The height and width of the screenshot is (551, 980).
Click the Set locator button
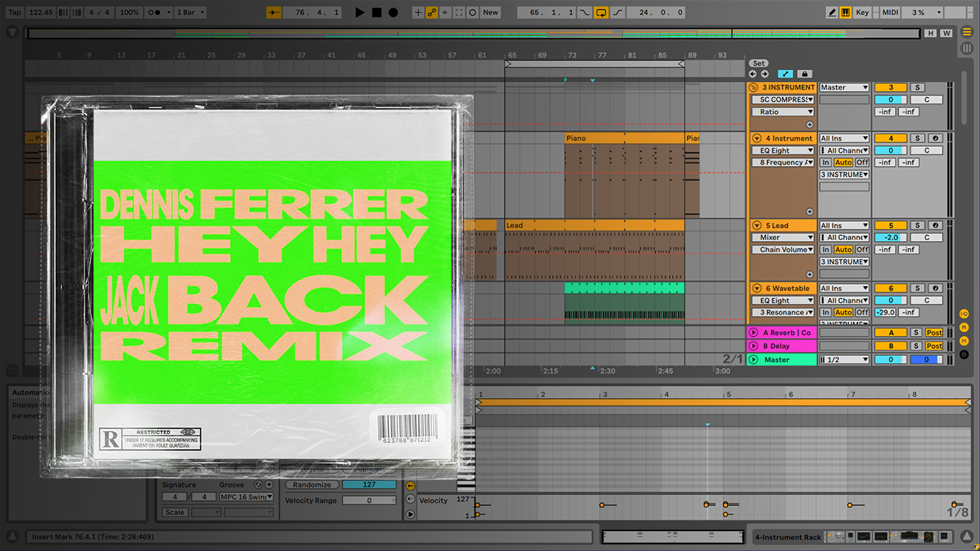click(x=759, y=64)
